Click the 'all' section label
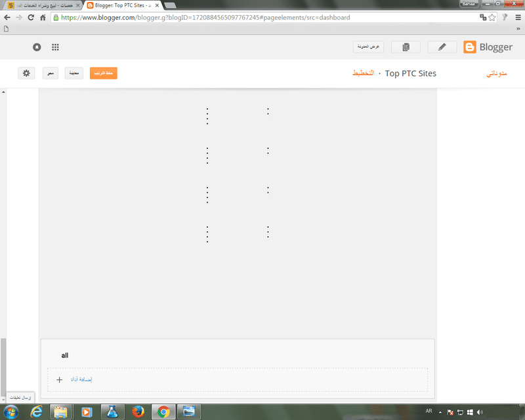Screen dimensions: 525x420 pyautogui.click(x=64, y=355)
